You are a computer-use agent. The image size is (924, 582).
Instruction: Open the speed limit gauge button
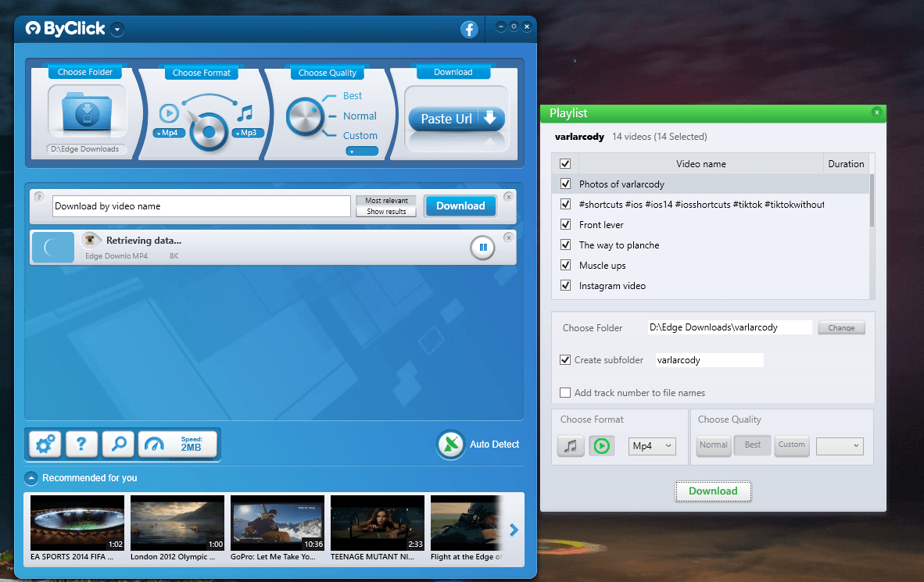177,445
